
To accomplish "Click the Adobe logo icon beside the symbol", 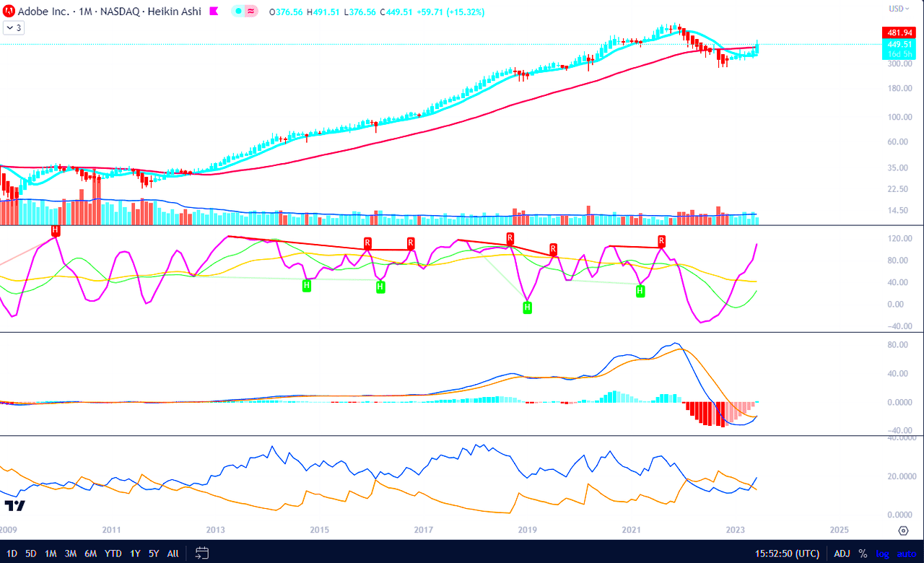I will pyautogui.click(x=9, y=12).
